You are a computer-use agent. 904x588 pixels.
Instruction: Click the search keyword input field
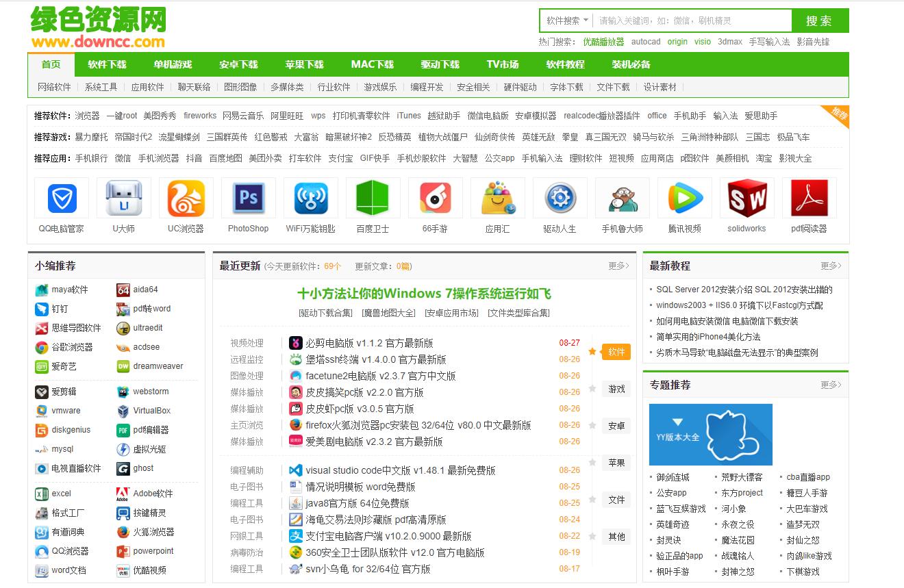(x=692, y=21)
